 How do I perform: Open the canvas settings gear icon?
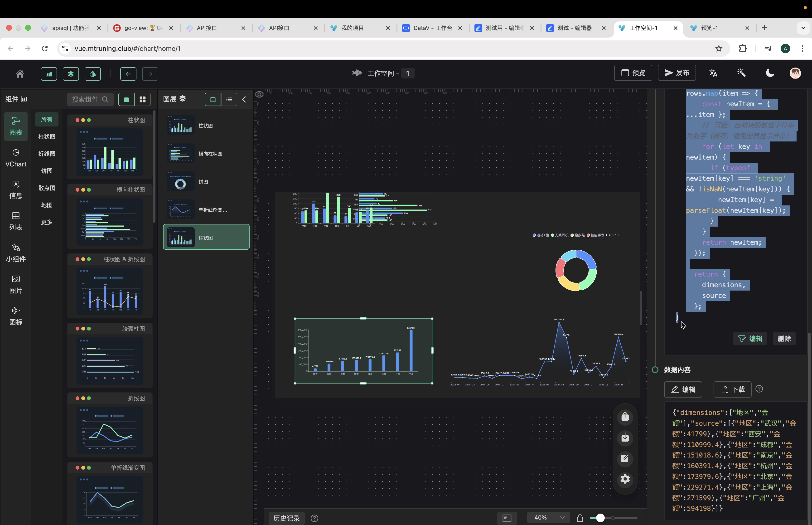tap(625, 479)
